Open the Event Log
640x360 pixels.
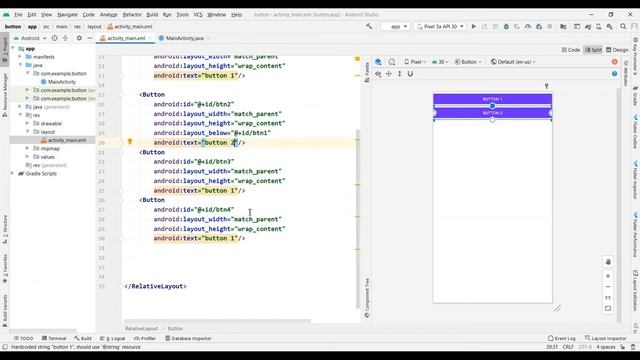click(x=562, y=338)
